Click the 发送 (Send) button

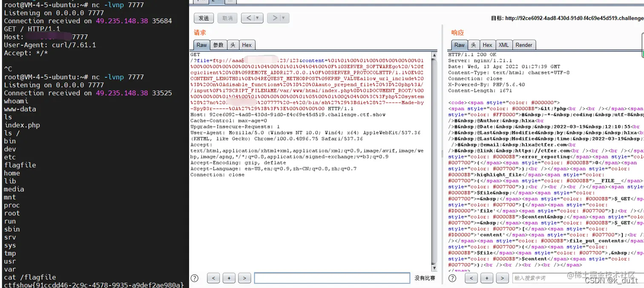[204, 18]
